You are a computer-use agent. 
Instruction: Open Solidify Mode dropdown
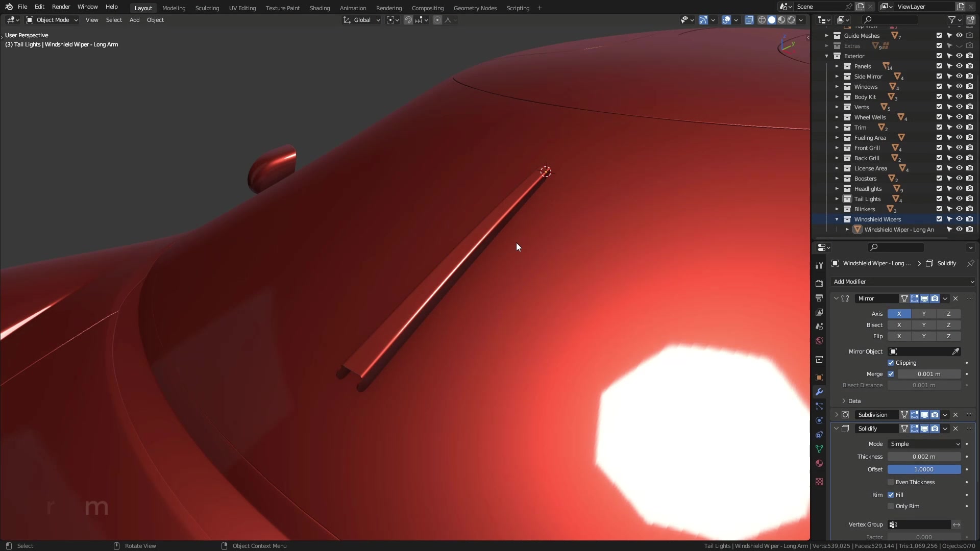click(x=924, y=444)
